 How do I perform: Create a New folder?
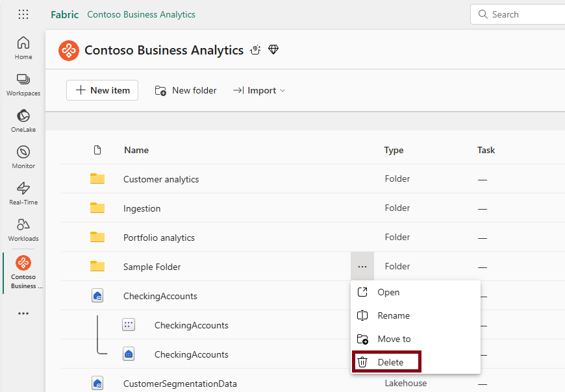(186, 90)
